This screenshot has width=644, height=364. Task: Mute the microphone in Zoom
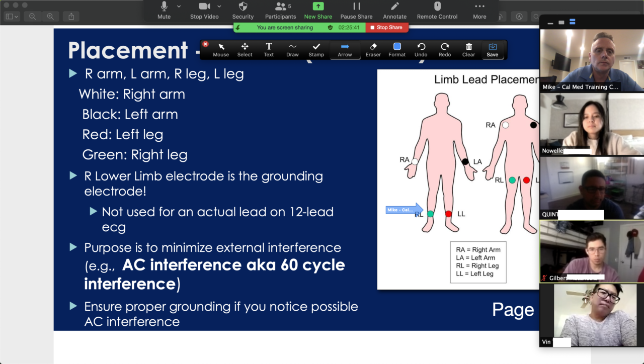pos(164,10)
